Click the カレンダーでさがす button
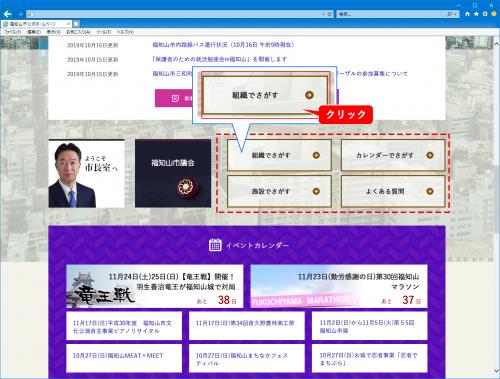 click(393, 155)
